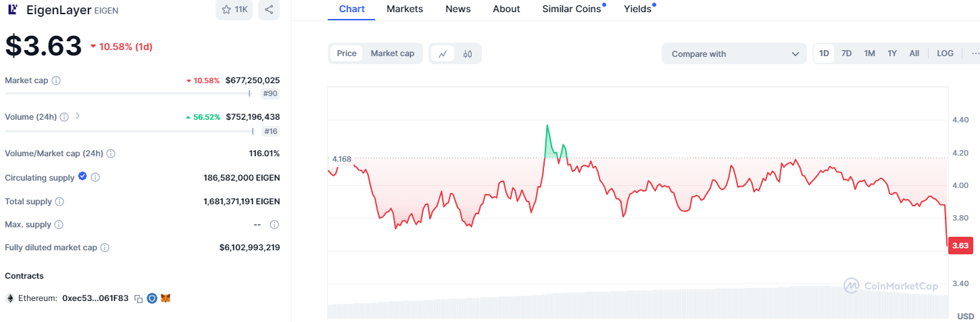Click the 3.63 current price chart label
This screenshot has width=980, height=322.
point(960,246)
